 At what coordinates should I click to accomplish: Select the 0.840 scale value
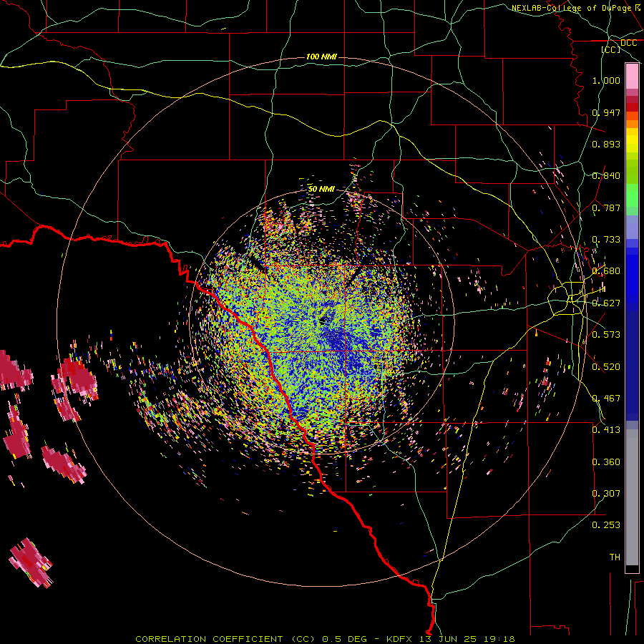606,176
